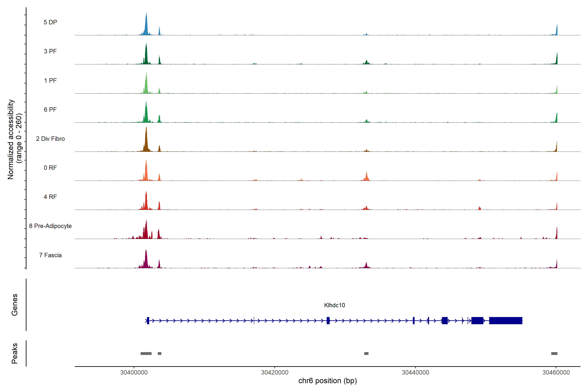Image resolution: width=588 pixels, height=392 pixels.
Task: Click the chr6 position (bp) axis title
Action: [327, 381]
